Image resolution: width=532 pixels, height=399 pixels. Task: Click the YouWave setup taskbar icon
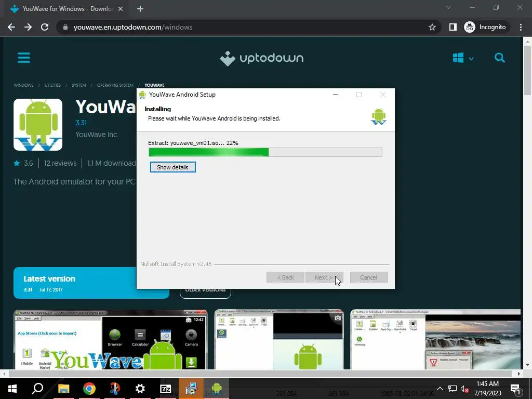pos(217,389)
